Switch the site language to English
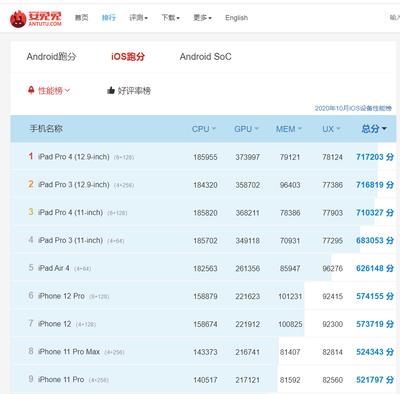The width and height of the screenshot is (400, 394). [236, 18]
